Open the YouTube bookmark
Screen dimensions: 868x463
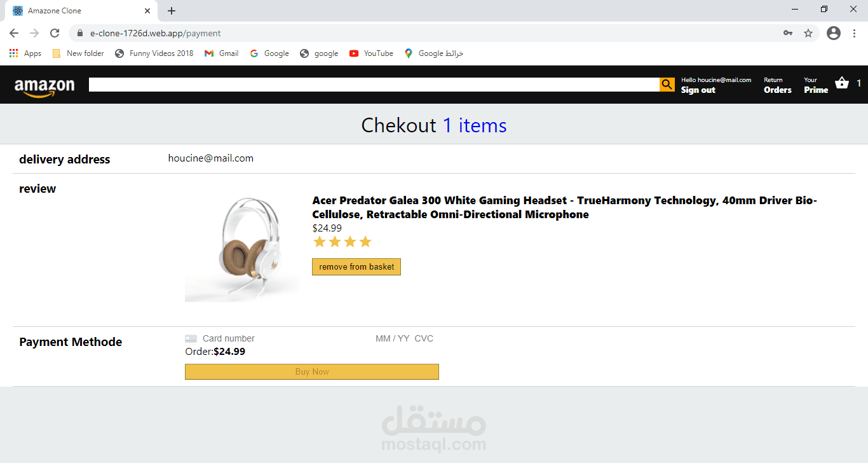(x=371, y=53)
